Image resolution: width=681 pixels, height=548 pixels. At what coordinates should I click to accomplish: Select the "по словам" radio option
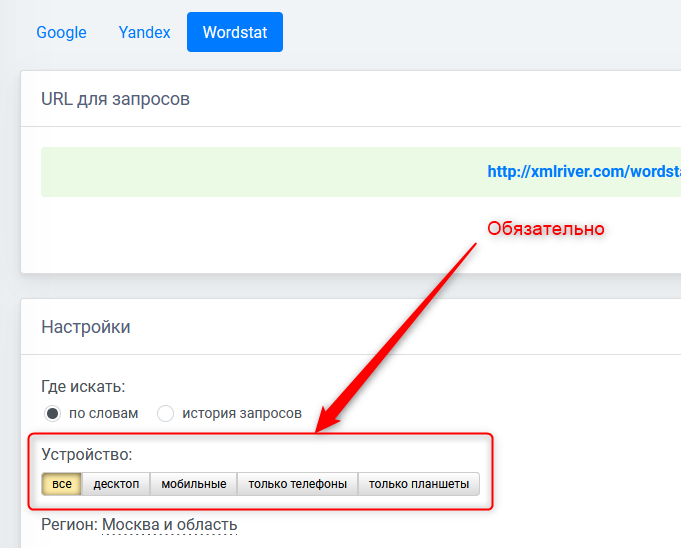53,413
